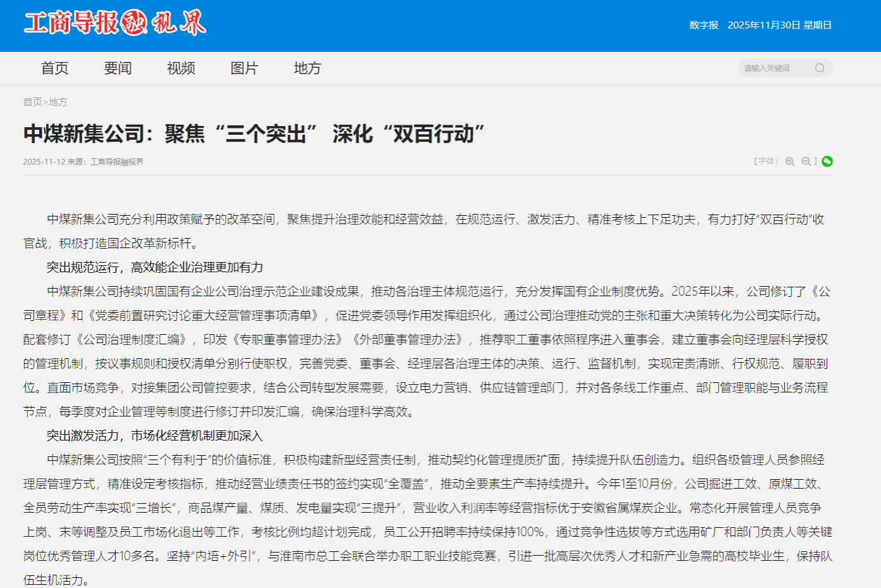Click breadcrumb 首页 link above title
Viewport: 881px width, 588px height.
(32, 102)
